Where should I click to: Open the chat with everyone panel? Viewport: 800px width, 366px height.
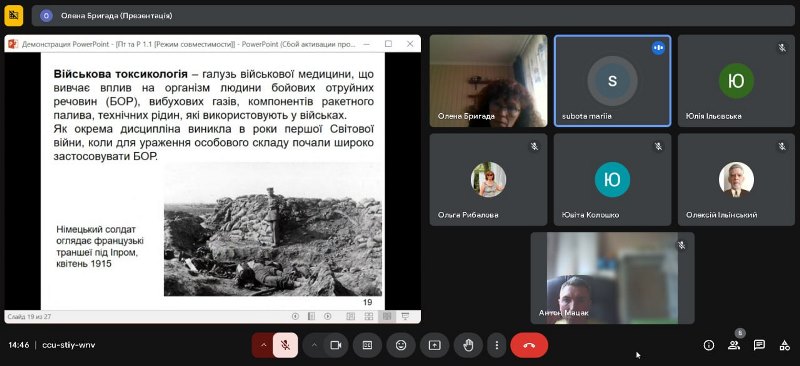(759, 346)
